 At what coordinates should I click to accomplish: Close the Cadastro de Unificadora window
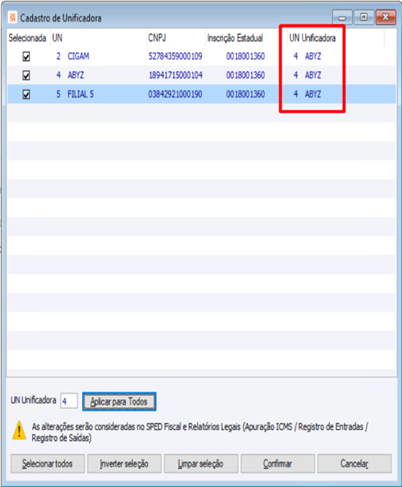coord(386,17)
